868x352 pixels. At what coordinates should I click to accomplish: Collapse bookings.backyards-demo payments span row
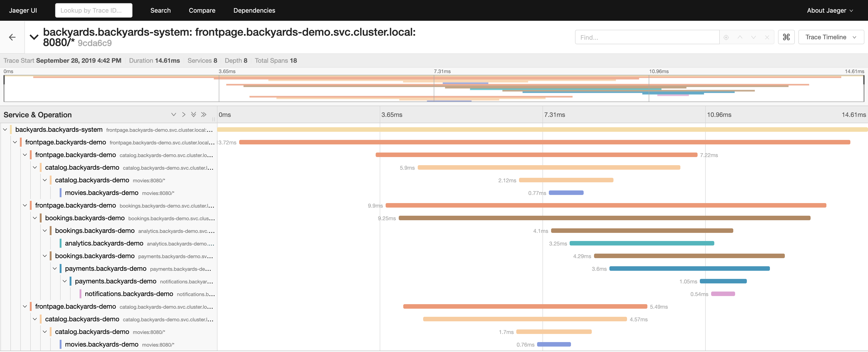[45, 256]
